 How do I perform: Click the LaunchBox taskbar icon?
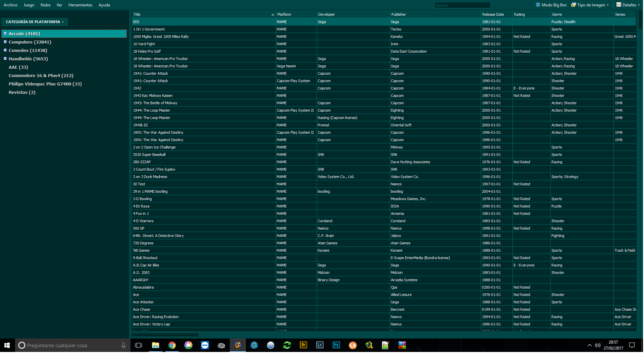click(x=237, y=345)
